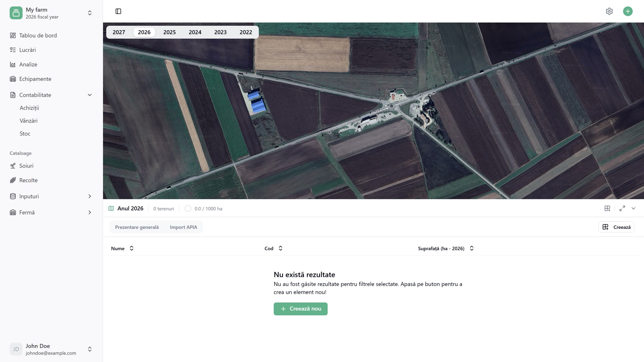Open the John Doe account menu

[90, 349]
